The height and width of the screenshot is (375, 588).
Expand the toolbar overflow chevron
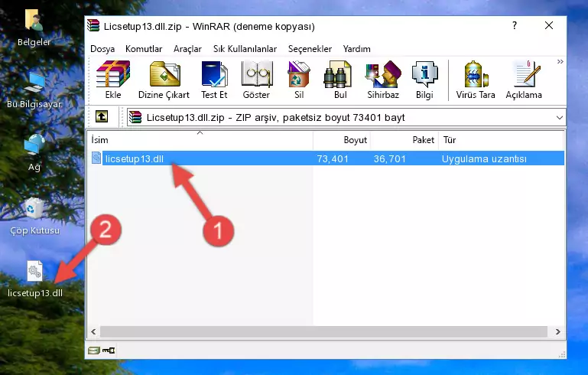(560, 61)
